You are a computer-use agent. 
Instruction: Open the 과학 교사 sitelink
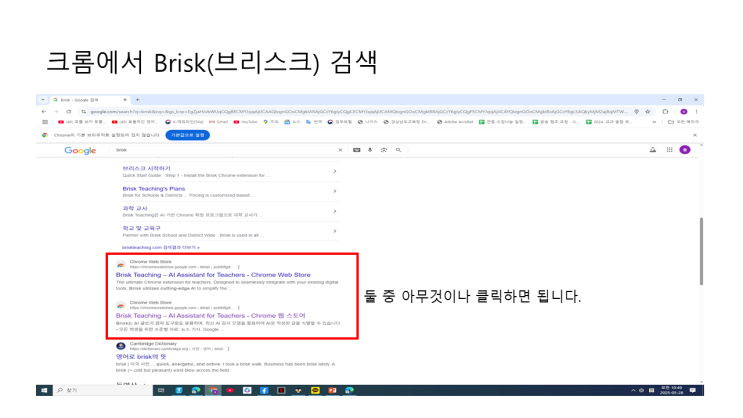point(135,208)
